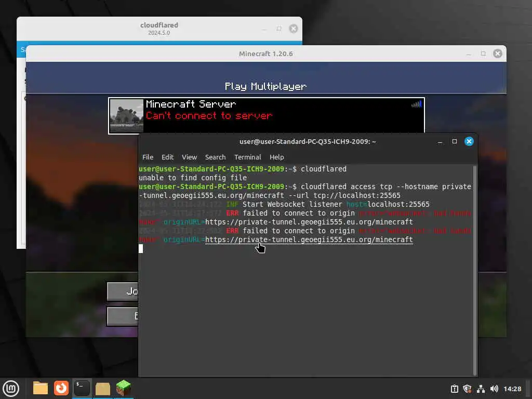The width and height of the screenshot is (532, 399).
Task: Click the notification tray icon beside shield
Action: point(454,389)
